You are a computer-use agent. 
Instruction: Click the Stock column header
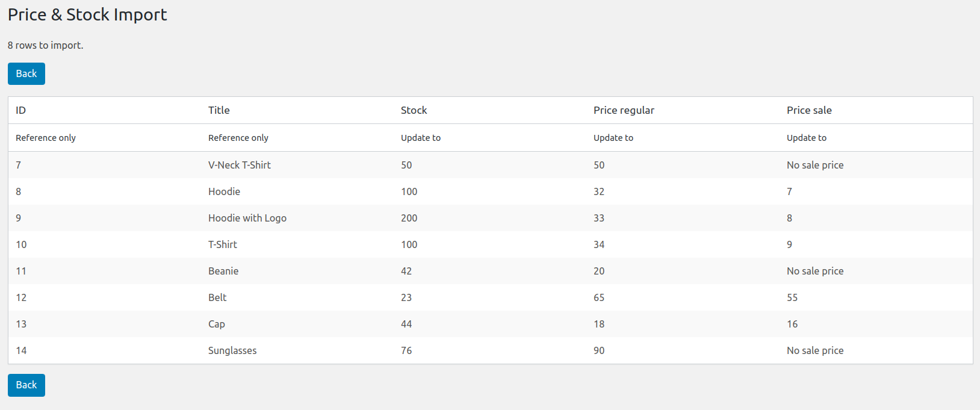(414, 110)
